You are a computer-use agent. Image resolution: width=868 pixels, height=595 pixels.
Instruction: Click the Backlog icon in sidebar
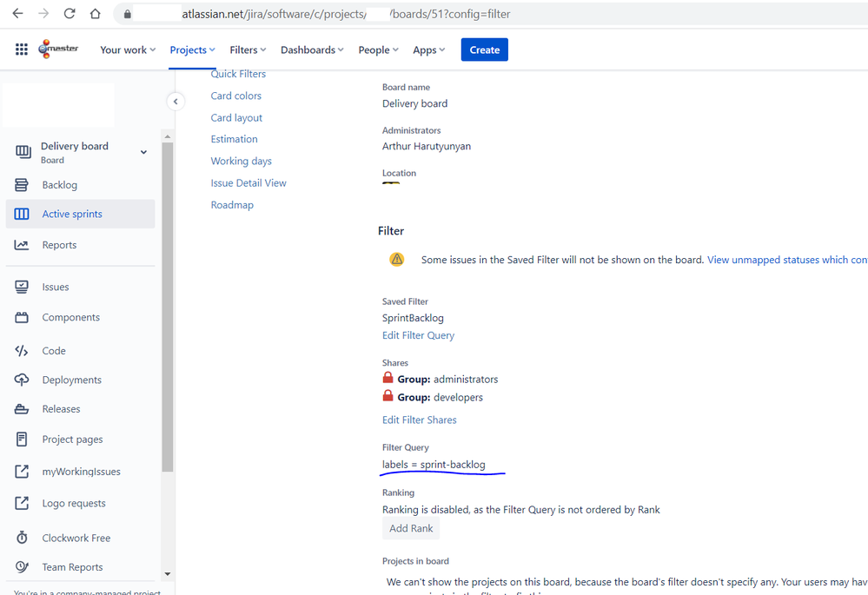pyautogui.click(x=21, y=185)
